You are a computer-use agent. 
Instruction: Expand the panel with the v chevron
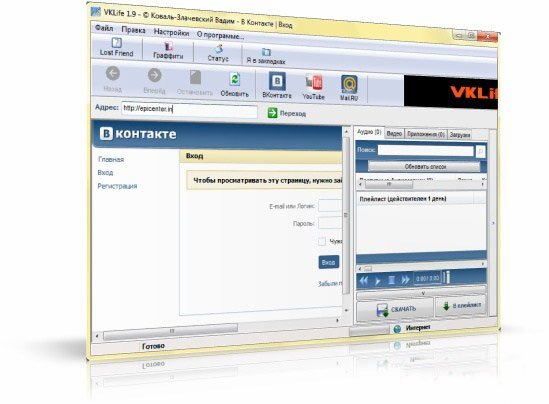[423, 293]
